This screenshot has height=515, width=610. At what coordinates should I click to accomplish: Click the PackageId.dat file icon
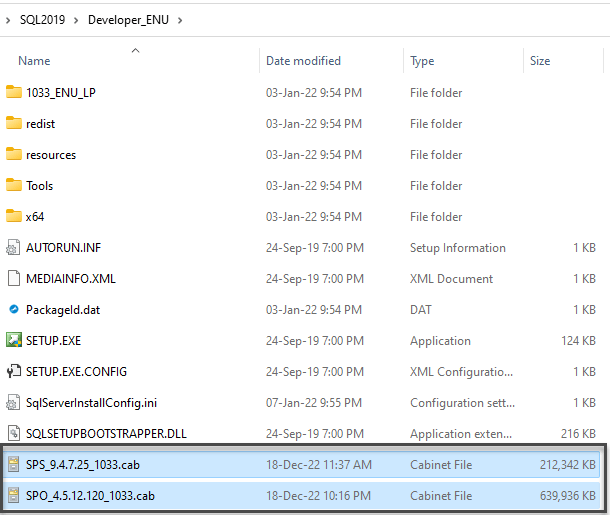click(14, 310)
